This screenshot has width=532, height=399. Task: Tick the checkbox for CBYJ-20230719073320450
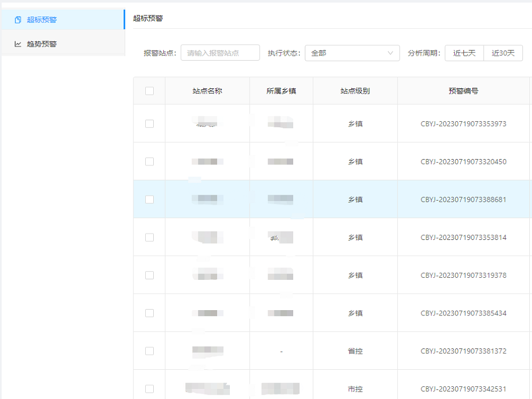pyautogui.click(x=149, y=162)
